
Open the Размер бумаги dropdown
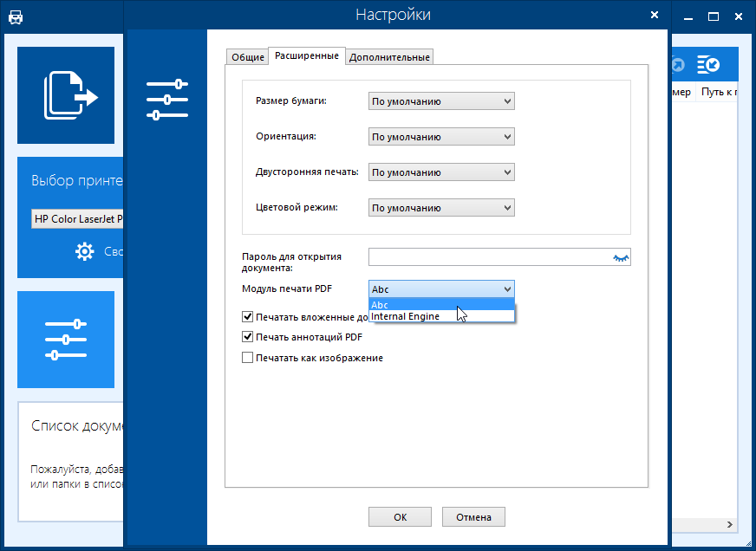(x=441, y=101)
